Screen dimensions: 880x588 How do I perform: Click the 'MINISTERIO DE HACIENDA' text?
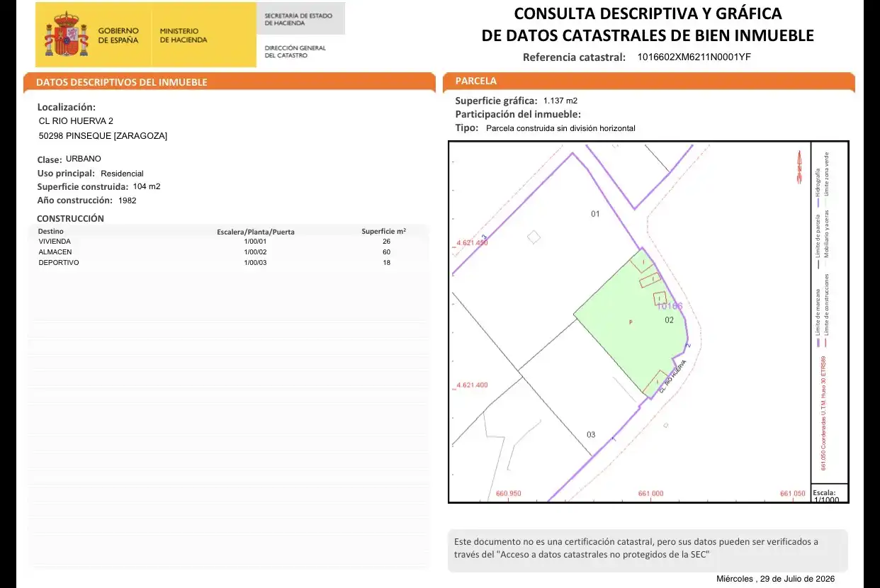click(x=184, y=35)
